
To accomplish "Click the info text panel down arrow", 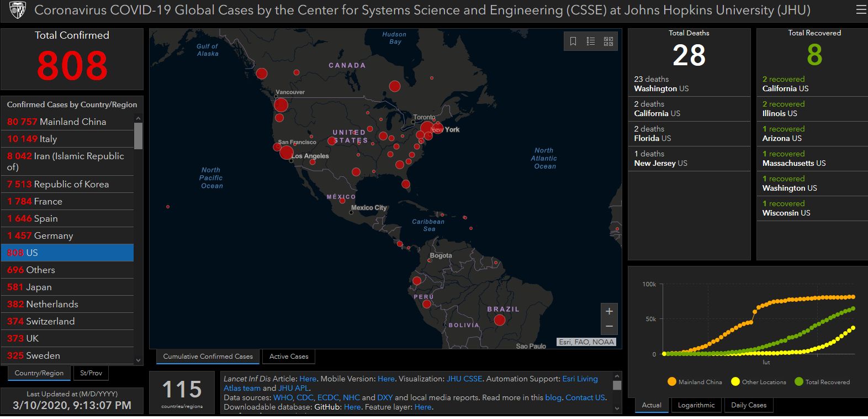I will 617,408.
